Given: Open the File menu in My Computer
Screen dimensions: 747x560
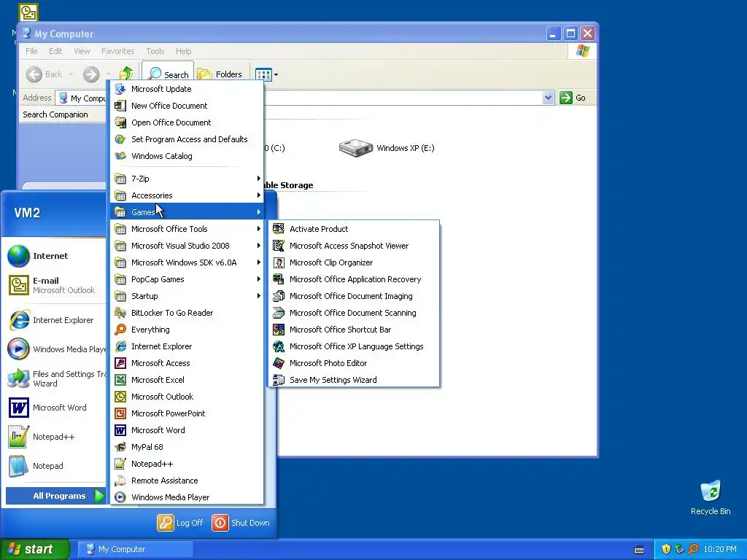Looking at the screenshot, I should click(31, 51).
